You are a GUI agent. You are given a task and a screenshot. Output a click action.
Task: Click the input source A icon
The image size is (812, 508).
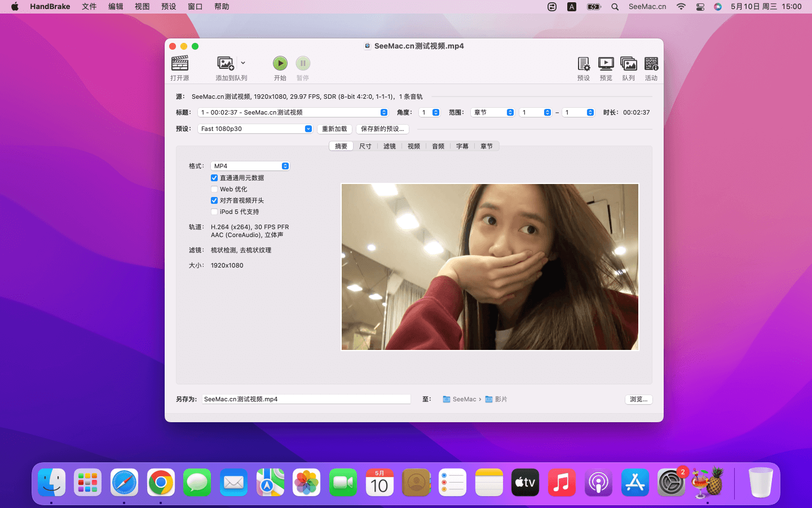coord(572,7)
